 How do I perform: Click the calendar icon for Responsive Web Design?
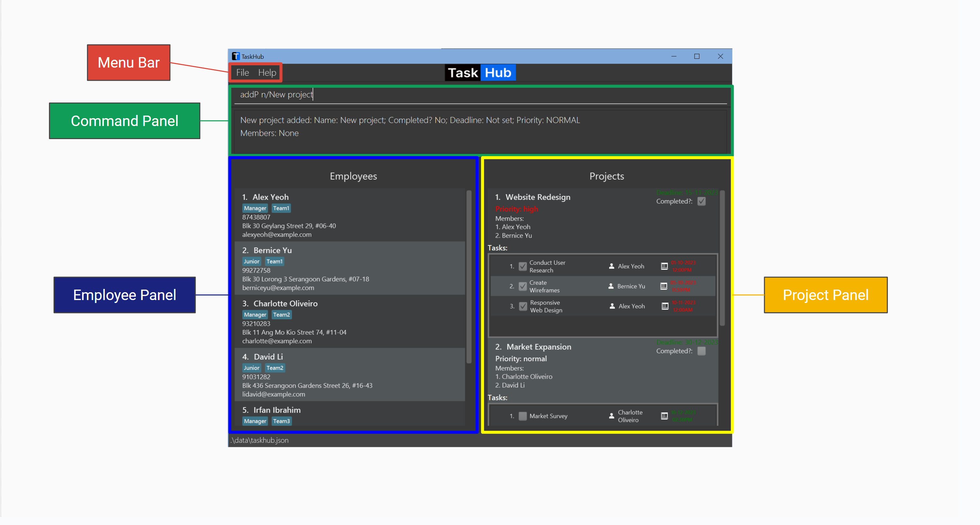[665, 306]
